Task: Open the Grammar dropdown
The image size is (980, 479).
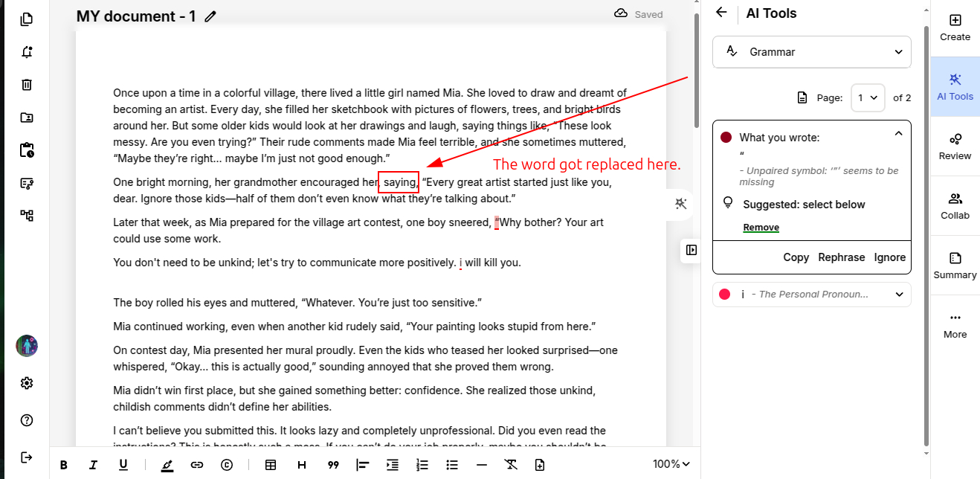Action: pyautogui.click(x=811, y=52)
